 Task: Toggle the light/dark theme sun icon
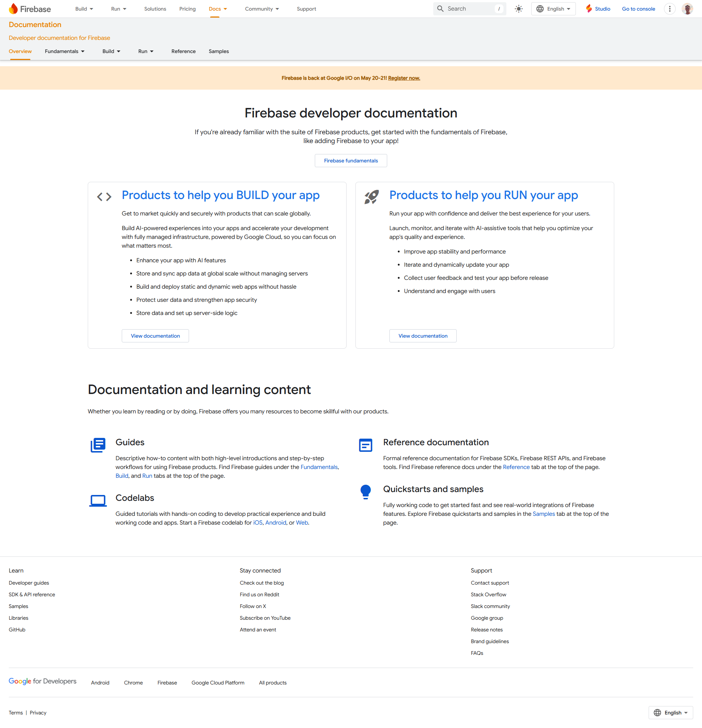pos(518,9)
